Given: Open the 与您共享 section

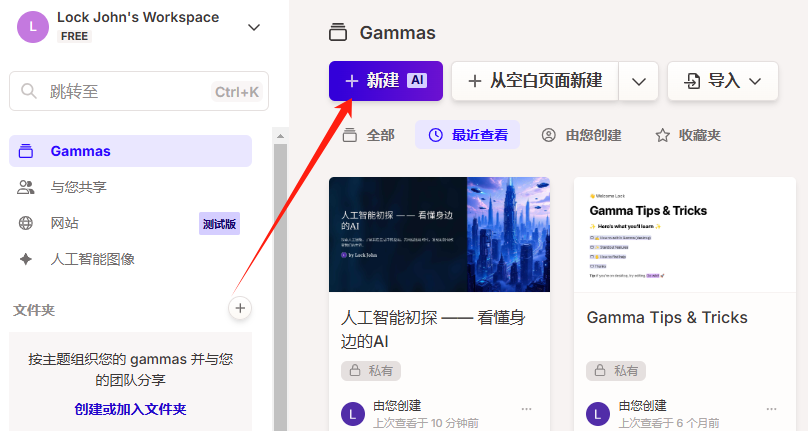Looking at the screenshot, I should [130, 187].
